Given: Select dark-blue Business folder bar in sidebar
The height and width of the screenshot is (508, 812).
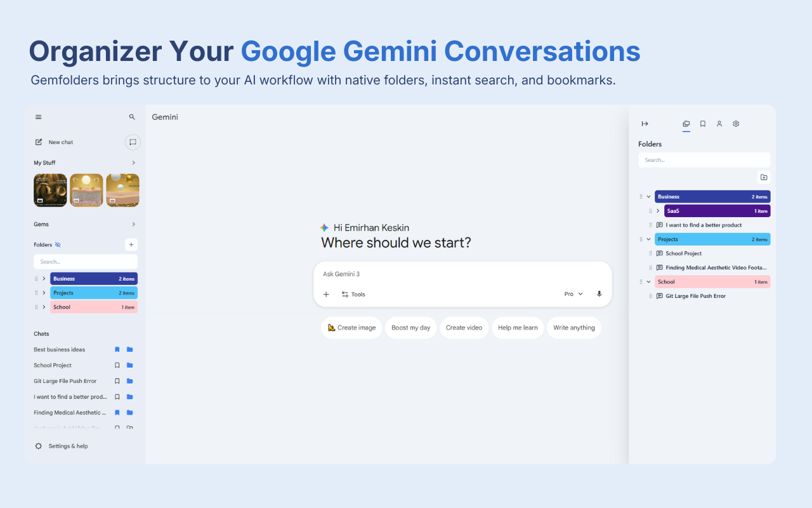Looking at the screenshot, I should pos(94,279).
